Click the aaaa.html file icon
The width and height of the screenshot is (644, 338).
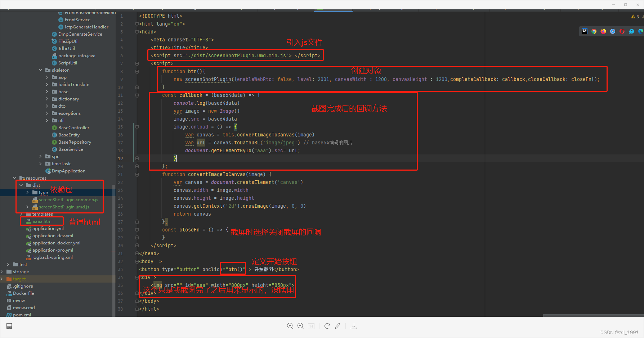[28, 221]
